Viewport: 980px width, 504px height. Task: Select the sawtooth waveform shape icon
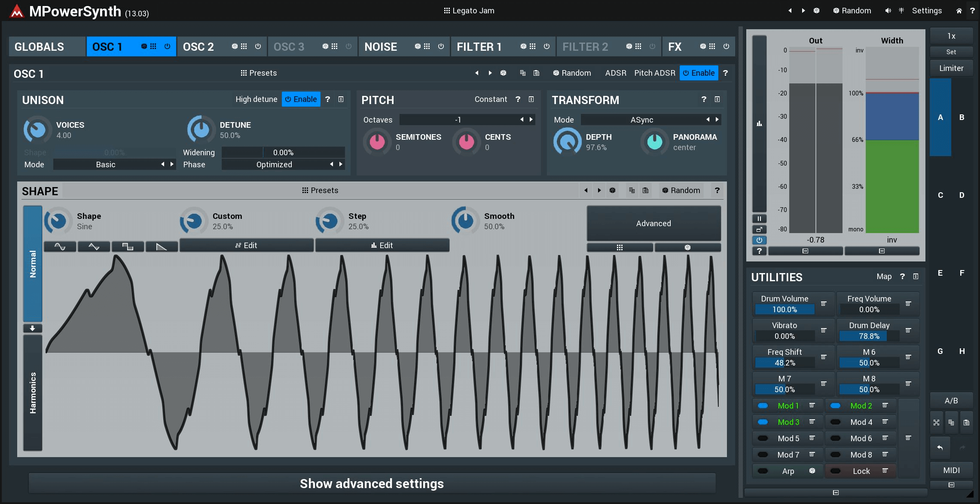point(162,246)
